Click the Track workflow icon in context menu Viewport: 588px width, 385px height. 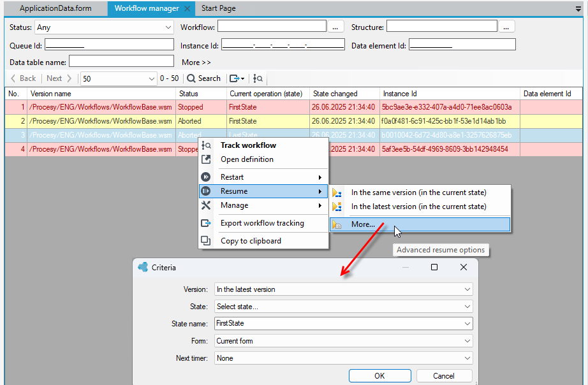[x=206, y=145]
